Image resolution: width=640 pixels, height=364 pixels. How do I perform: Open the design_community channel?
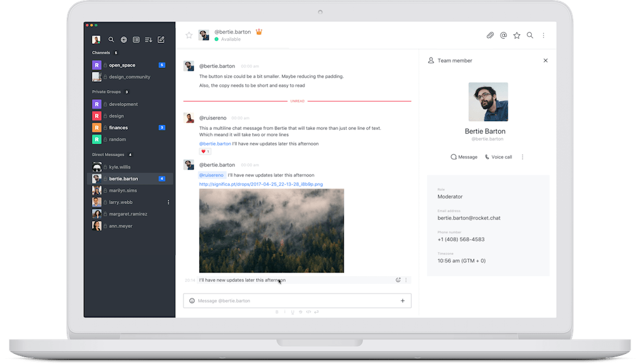[130, 77]
